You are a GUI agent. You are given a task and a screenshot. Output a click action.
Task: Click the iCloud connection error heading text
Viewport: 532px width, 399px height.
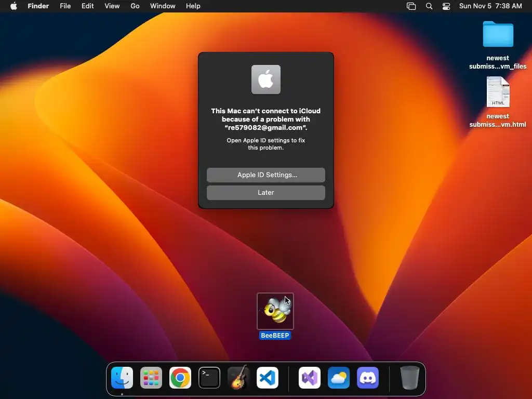265,119
